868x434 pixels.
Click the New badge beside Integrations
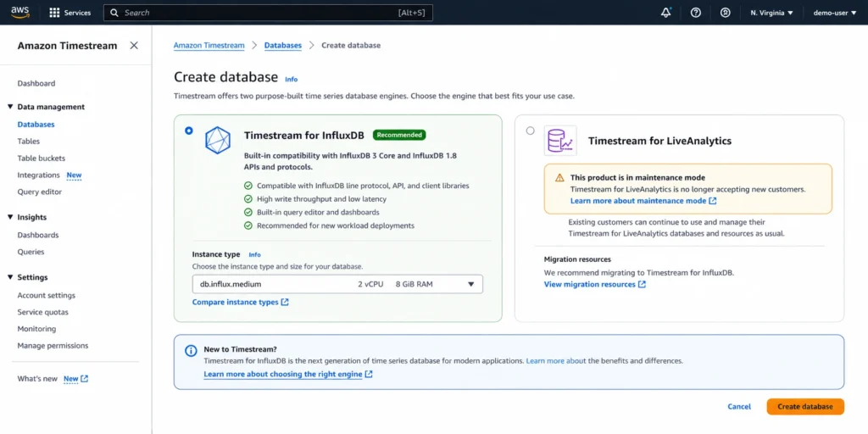click(75, 175)
